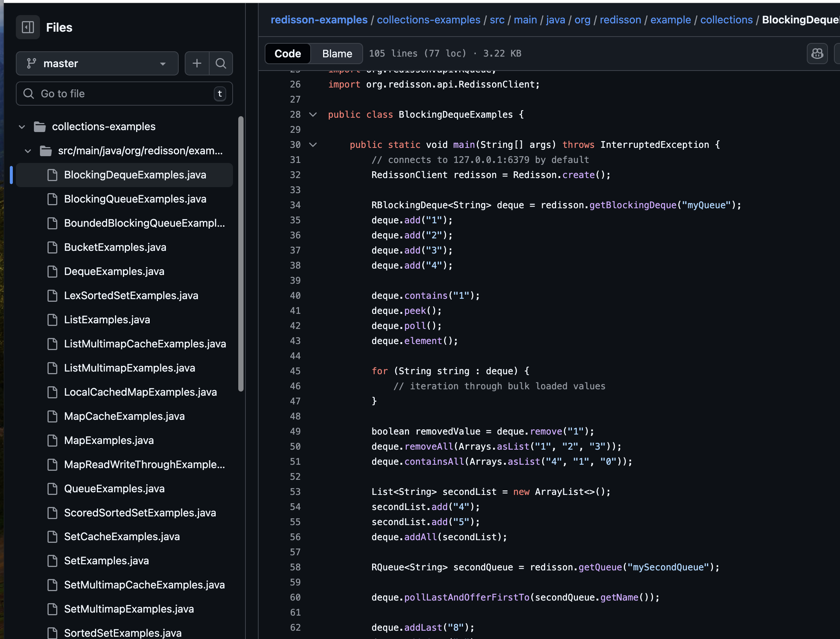This screenshot has width=840, height=639.
Task: Click the collections-examples folder icon
Action: pos(40,127)
